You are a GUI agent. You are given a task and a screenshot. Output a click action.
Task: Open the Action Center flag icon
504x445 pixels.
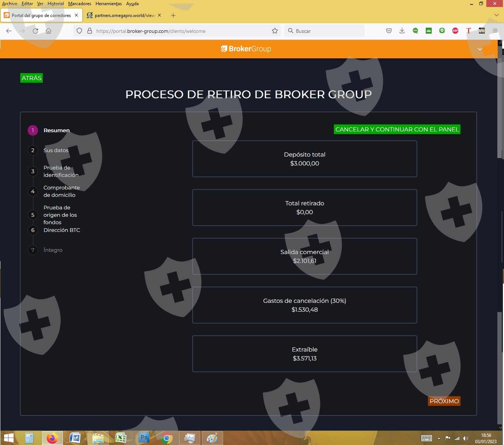[448, 438]
